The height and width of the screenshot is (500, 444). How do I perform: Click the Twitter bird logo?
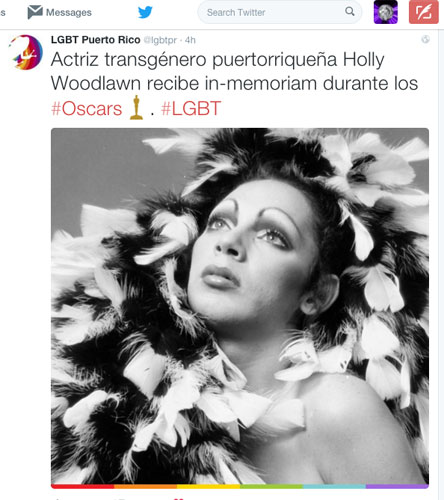(145, 12)
